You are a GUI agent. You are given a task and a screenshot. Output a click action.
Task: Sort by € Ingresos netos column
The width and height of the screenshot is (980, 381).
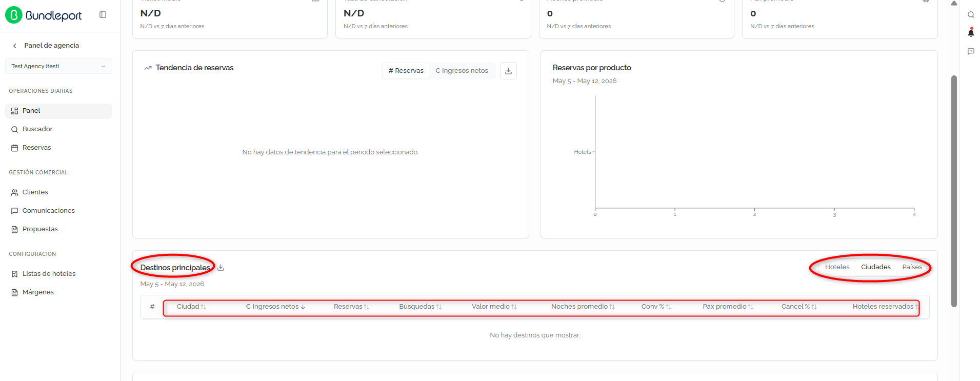[x=275, y=307]
